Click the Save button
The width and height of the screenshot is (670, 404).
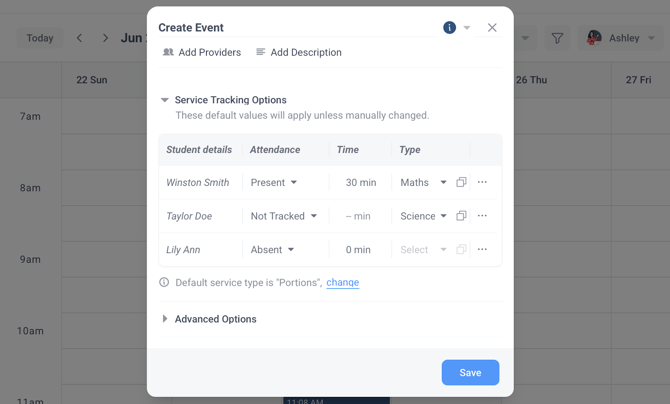(470, 373)
